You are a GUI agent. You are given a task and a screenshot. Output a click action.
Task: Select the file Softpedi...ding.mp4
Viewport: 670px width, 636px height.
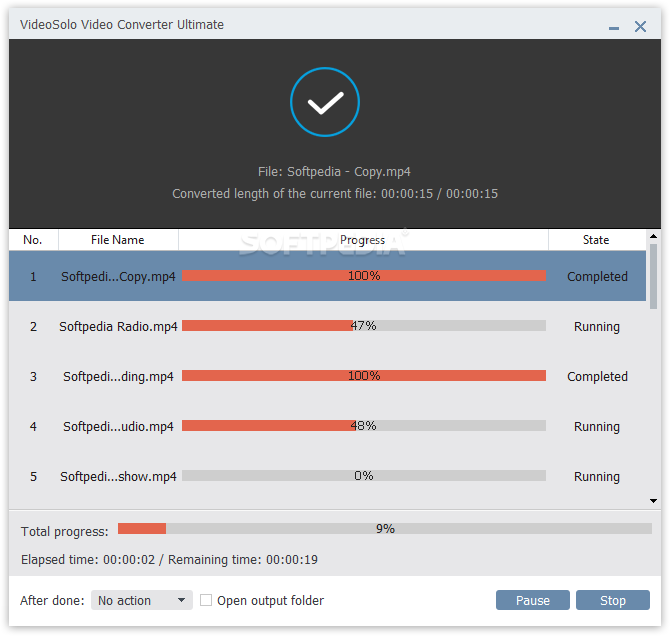click(118, 377)
